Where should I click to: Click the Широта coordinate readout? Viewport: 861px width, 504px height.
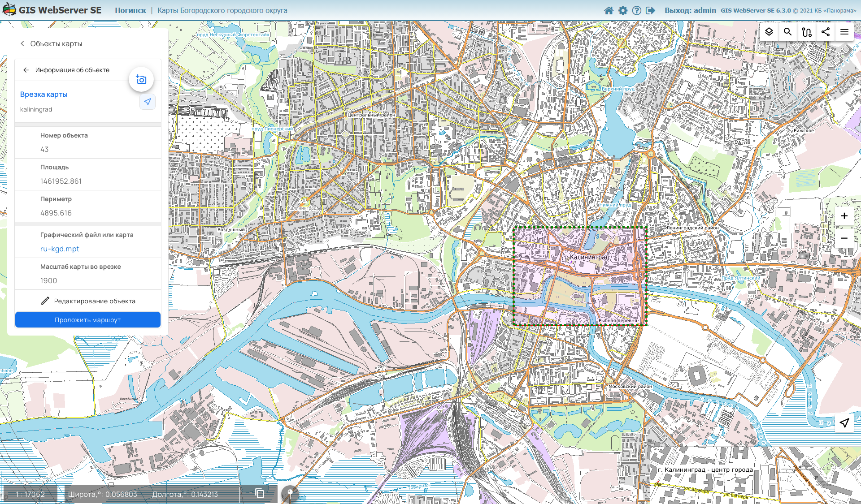103,494
